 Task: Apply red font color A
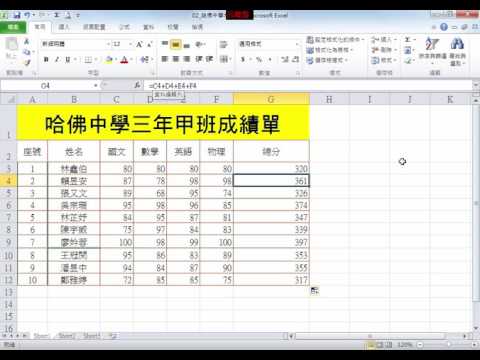[124, 60]
